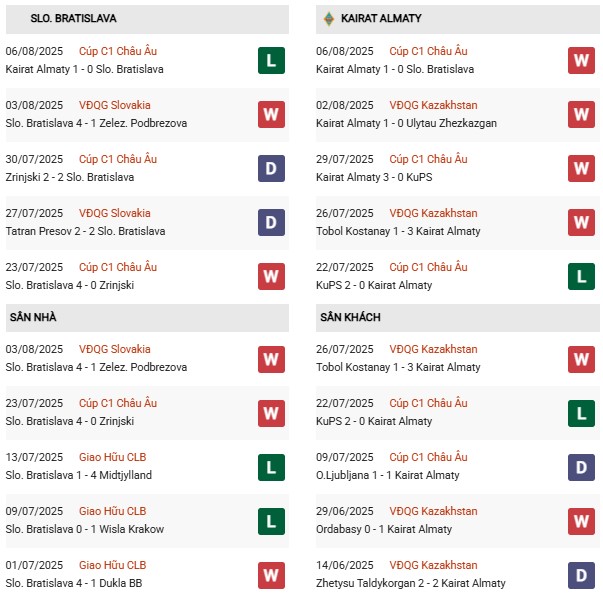Open the SLO. BRATISLAVA team header
Viewport: 603px width, 600px height.
(60, 19)
